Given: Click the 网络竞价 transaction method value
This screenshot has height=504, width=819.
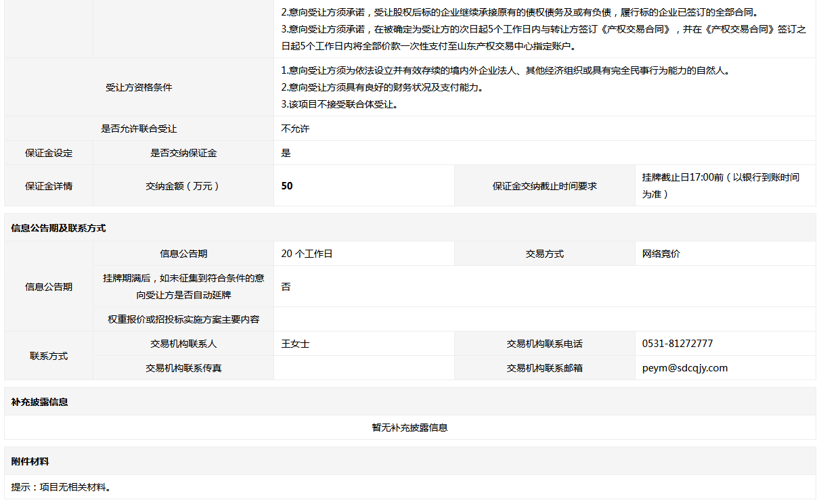Looking at the screenshot, I should click(x=661, y=254).
